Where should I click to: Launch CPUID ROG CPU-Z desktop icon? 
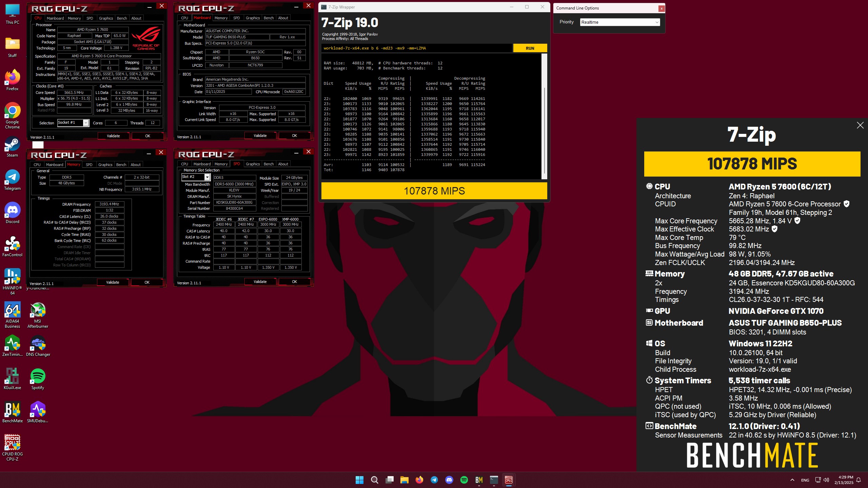coord(13,448)
